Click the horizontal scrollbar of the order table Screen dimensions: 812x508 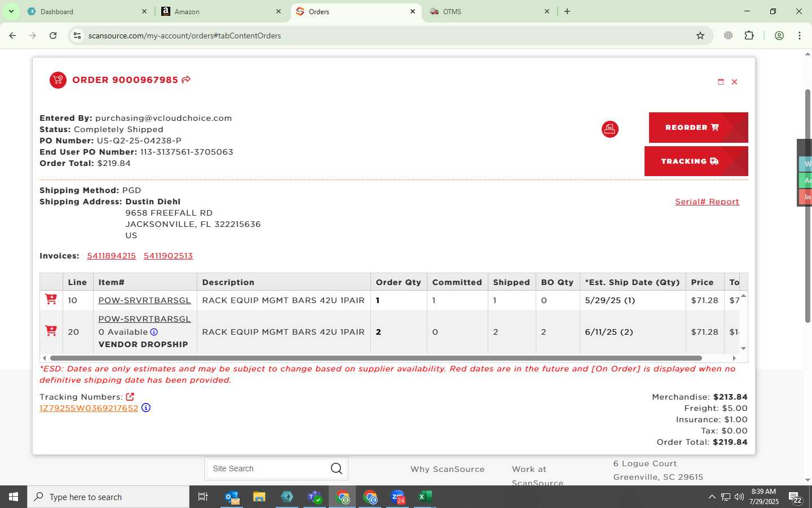[376, 358]
